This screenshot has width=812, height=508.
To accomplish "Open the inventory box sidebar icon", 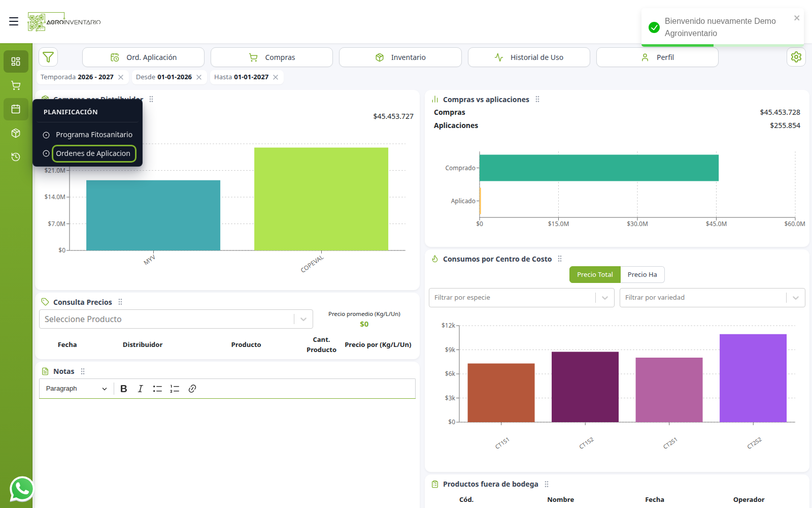I will tap(16, 133).
